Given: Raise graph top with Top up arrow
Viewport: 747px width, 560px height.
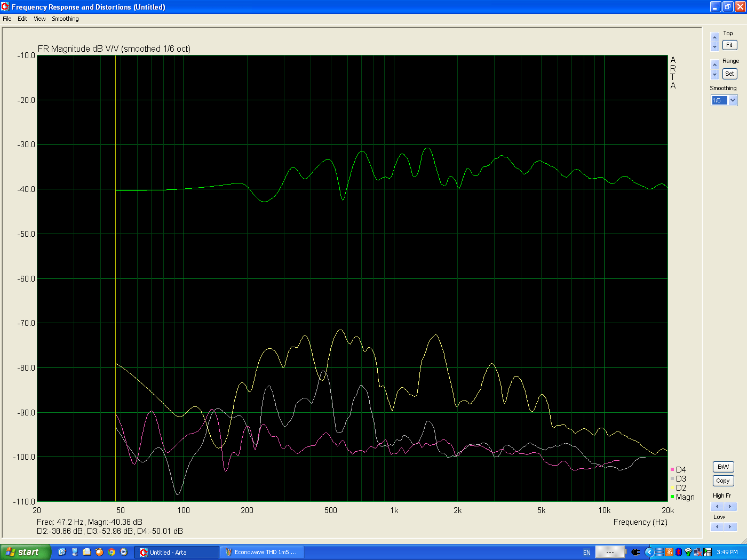Looking at the screenshot, I should [x=714, y=37].
